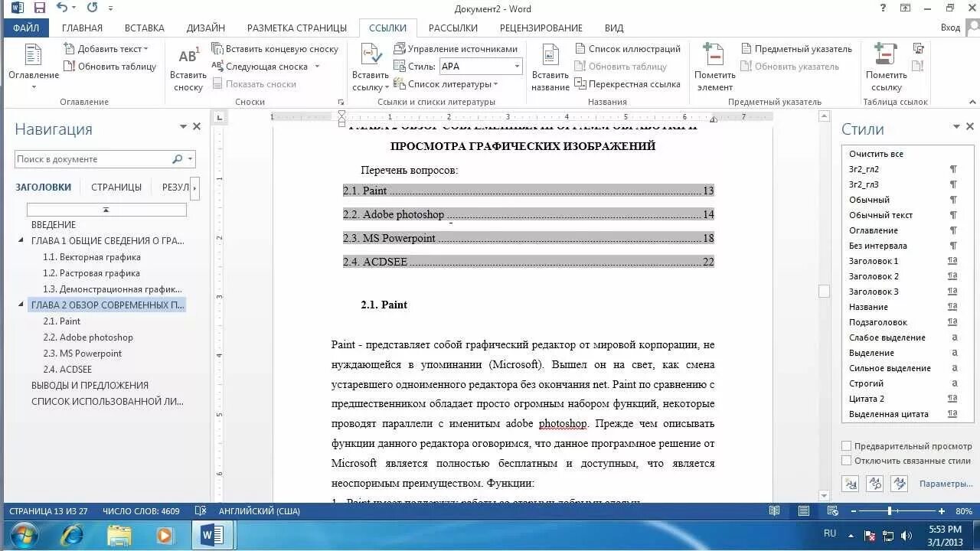Image resolution: width=980 pixels, height=551 pixels.
Task: Click Предметный указатель
Action: click(796, 49)
